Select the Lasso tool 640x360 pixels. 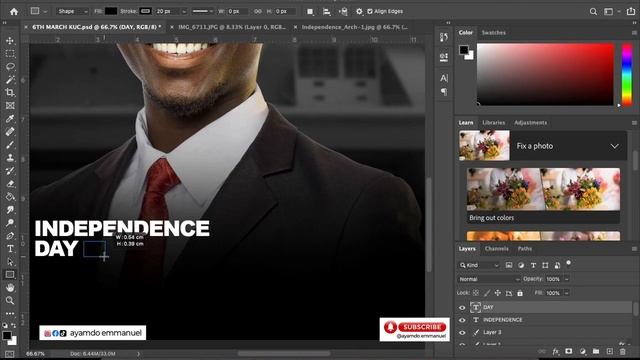[x=10, y=67]
